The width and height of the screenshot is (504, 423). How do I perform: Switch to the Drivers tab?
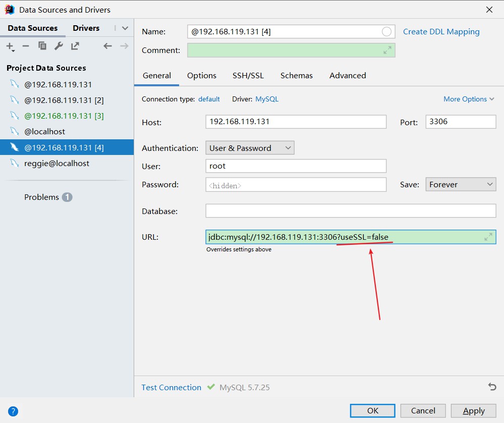click(x=86, y=28)
